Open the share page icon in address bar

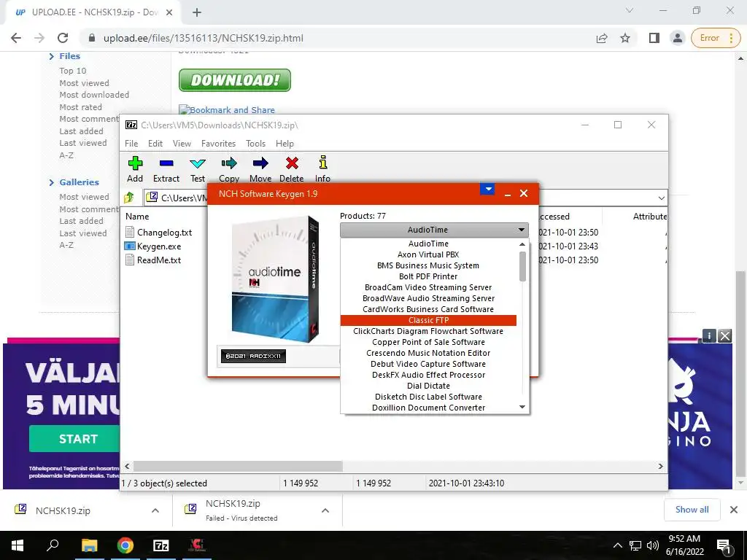(602, 38)
